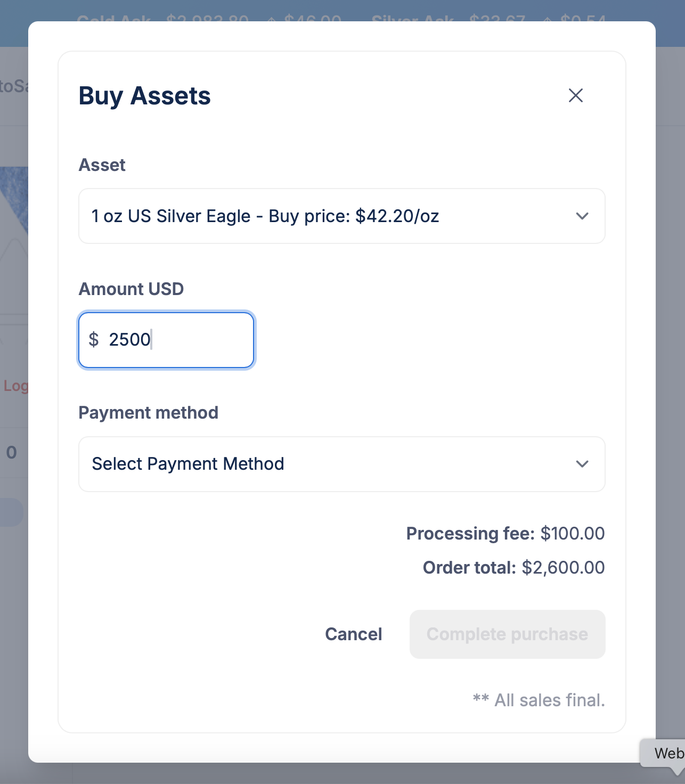685x784 pixels.
Task: Click the partially visible Log link
Action: coord(15,386)
